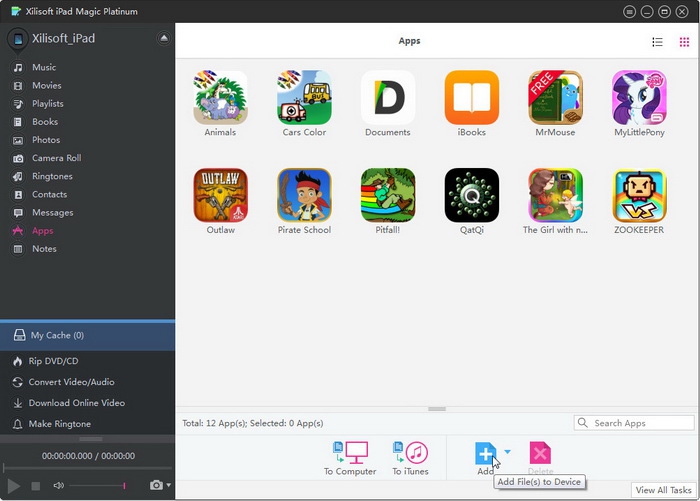Choose The Girl with n... app icon
This screenshot has height=501, width=700.
click(x=555, y=195)
